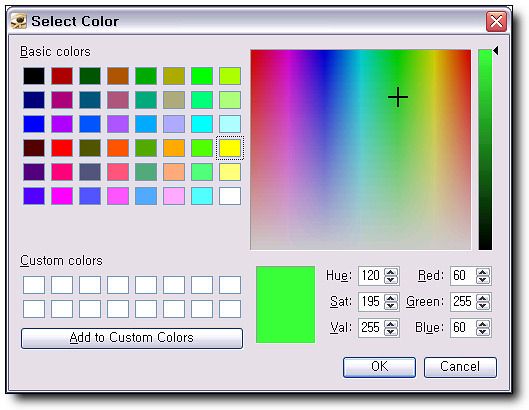Screen dimensions: 529x410
Task: Decrease Blue with the down arrow
Action: click(x=483, y=332)
